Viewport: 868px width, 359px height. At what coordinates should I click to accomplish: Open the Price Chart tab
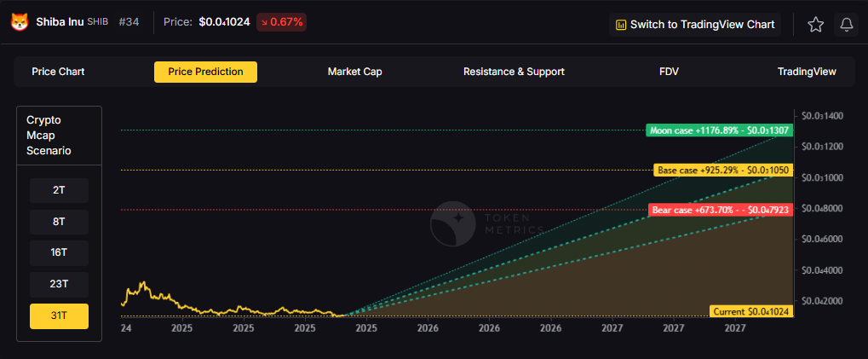point(58,72)
